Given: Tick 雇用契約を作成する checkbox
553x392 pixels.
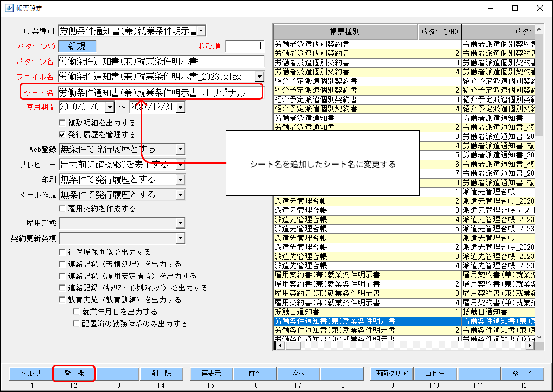Looking at the screenshot, I should (x=62, y=208).
